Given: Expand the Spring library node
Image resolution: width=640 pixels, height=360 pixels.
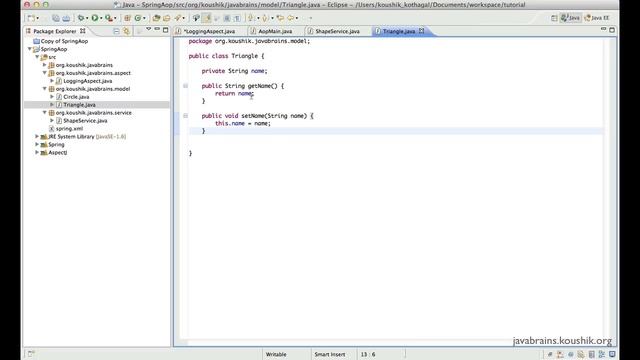Looking at the screenshot, I should (x=37, y=144).
